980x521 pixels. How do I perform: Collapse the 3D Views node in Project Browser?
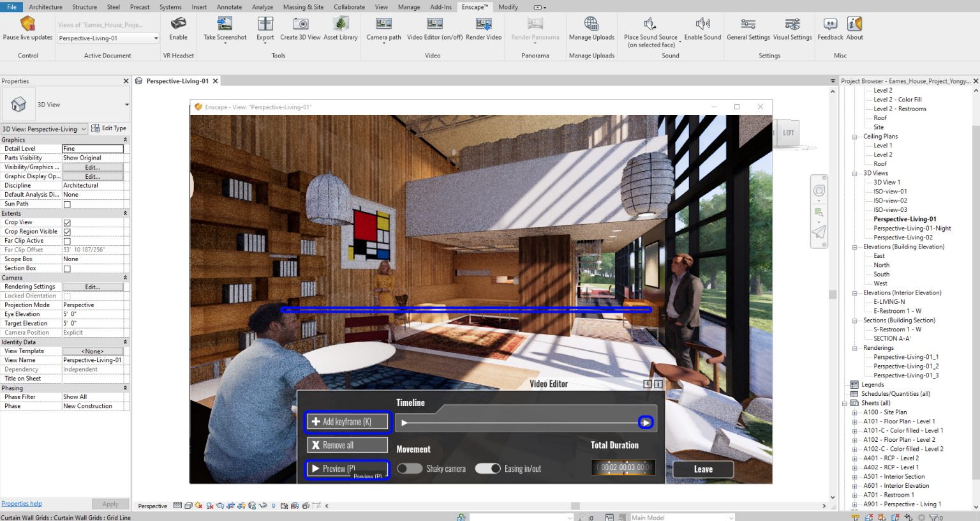[x=854, y=172]
